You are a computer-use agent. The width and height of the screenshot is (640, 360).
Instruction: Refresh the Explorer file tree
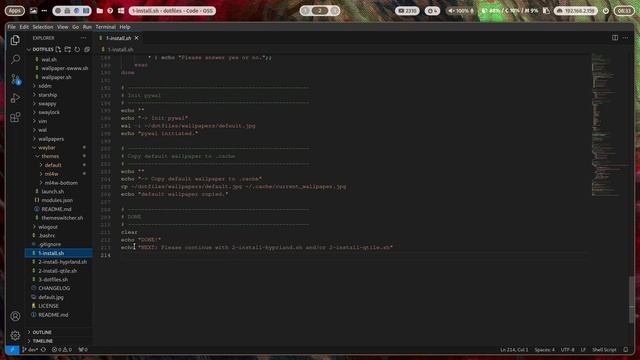[77, 49]
